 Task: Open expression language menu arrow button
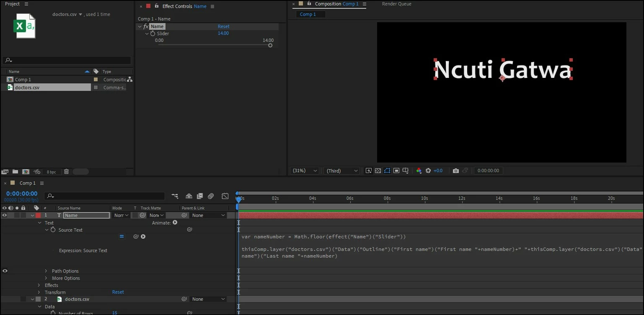(x=143, y=237)
